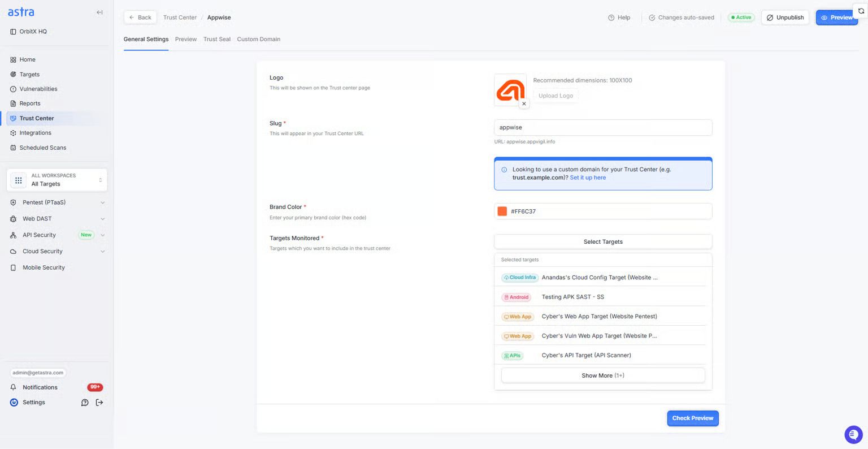868x449 pixels.
Task: Click the refresh icon in the corner
Action: tap(861, 11)
